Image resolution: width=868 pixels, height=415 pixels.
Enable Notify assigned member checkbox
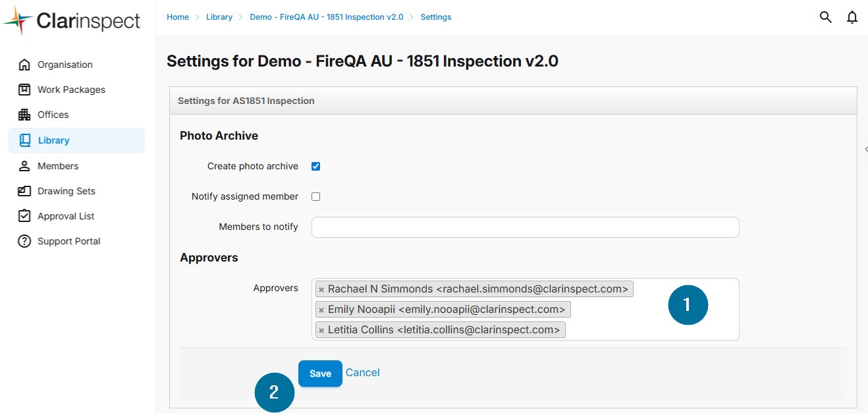pyautogui.click(x=315, y=196)
